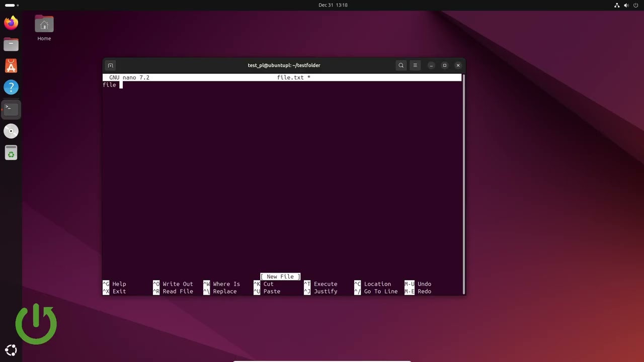Image resolution: width=644 pixels, height=362 pixels.
Task: Minimize the terminal window
Action: (431, 65)
